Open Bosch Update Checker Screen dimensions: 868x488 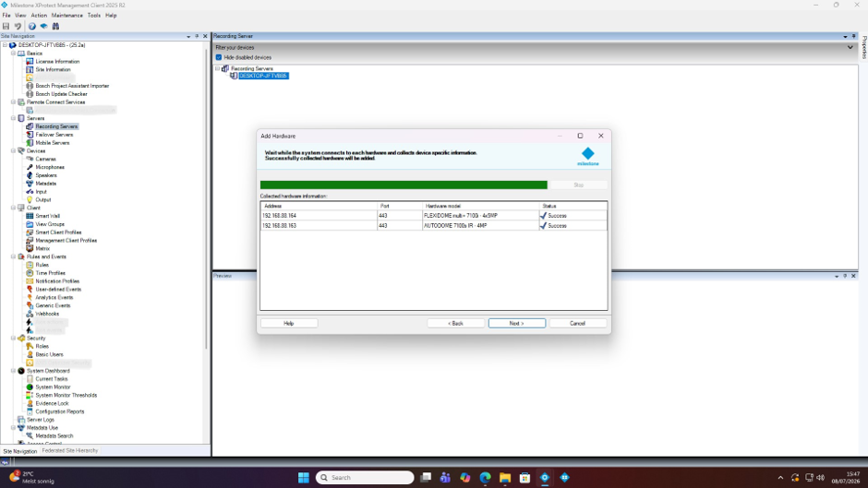click(62, 94)
